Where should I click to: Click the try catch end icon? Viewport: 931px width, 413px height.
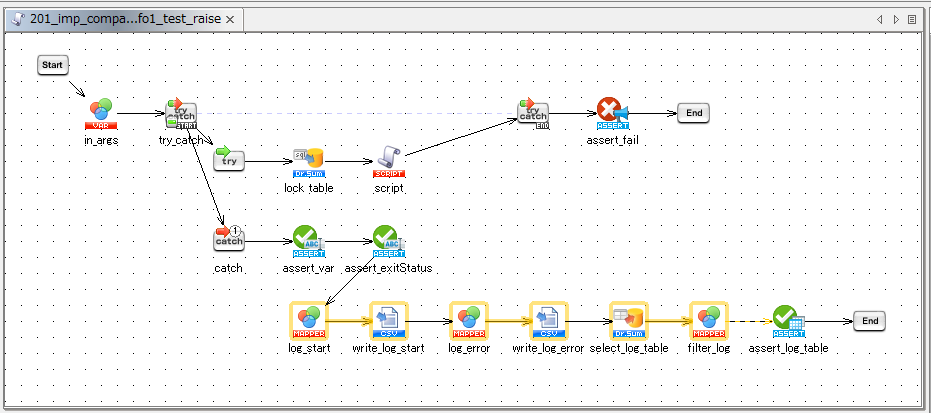pos(533,114)
